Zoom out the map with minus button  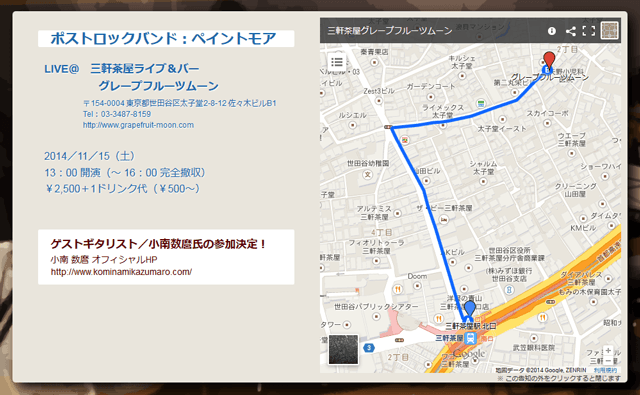[608, 361]
